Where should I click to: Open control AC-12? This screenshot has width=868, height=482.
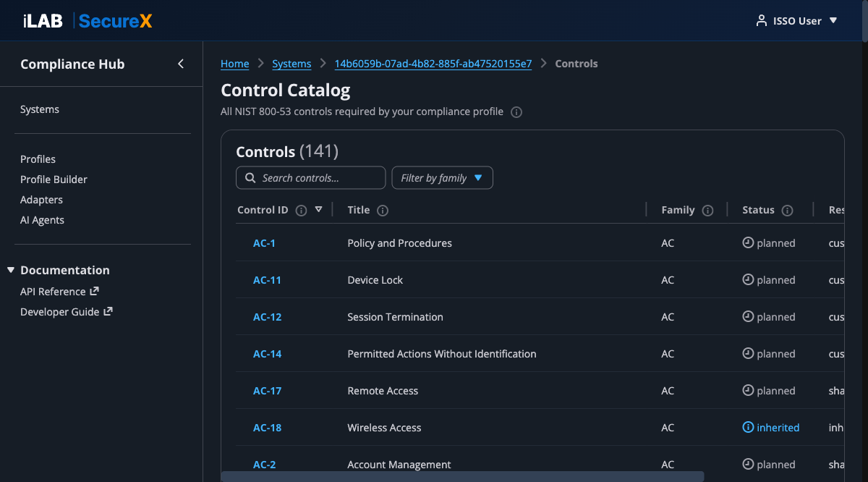click(267, 317)
